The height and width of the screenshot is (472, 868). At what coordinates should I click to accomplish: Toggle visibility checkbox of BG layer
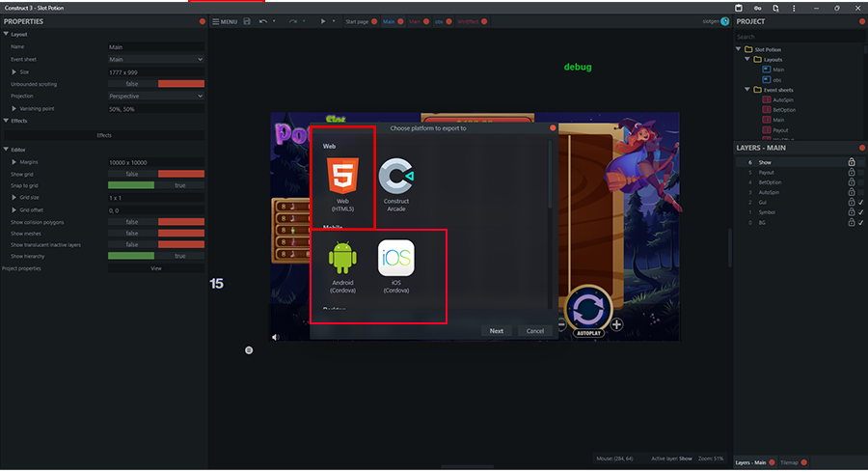tap(861, 223)
